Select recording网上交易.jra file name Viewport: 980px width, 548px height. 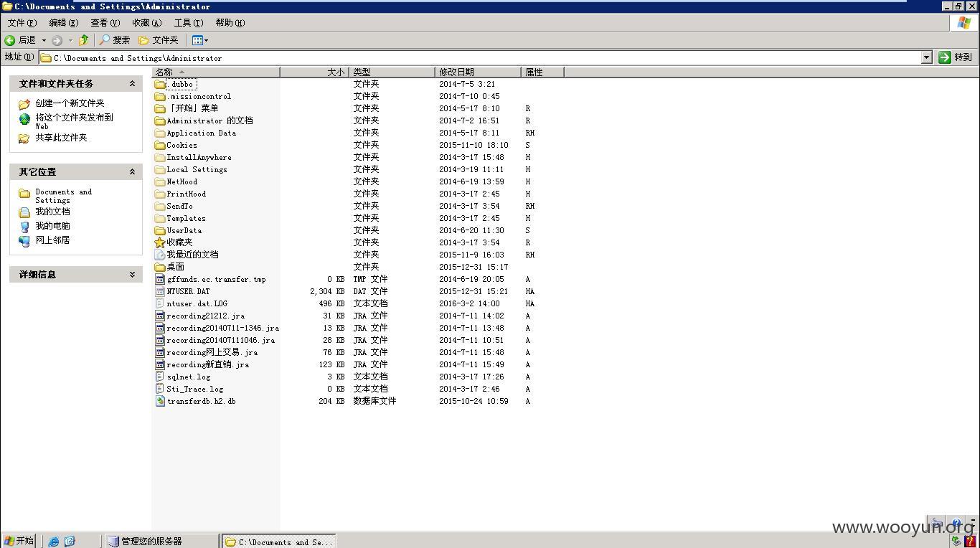[x=212, y=352]
